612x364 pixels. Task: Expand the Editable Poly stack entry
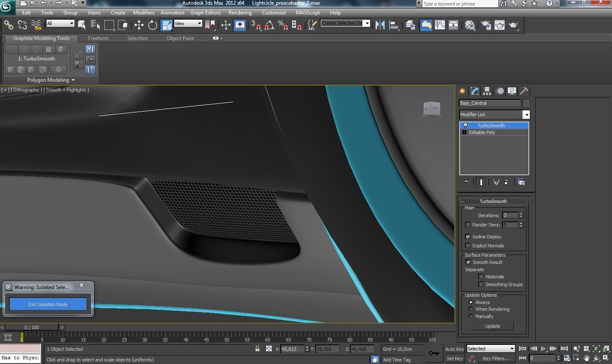tap(464, 132)
